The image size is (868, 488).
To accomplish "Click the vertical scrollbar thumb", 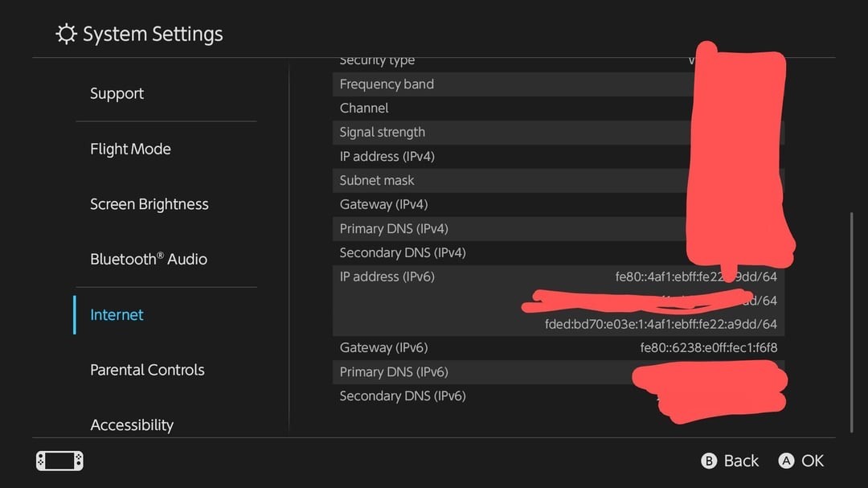I will coord(852,322).
